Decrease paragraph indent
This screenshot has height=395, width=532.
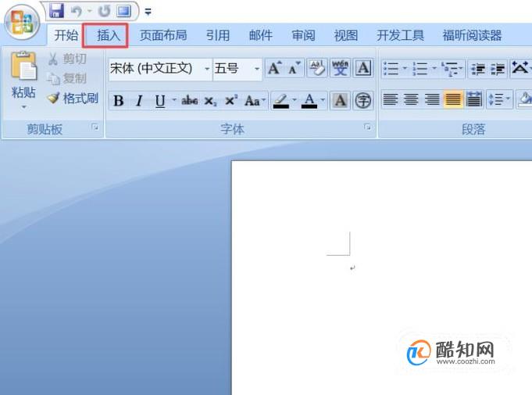478,69
